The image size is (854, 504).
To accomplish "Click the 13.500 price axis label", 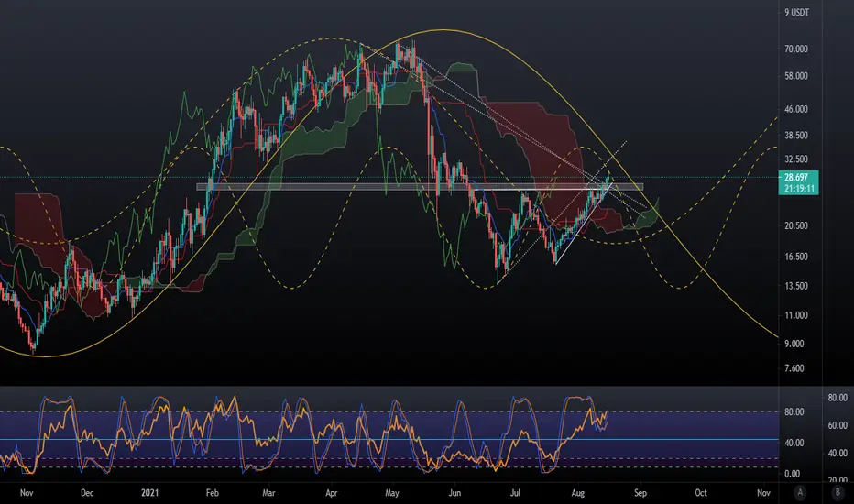I will coord(795,286).
